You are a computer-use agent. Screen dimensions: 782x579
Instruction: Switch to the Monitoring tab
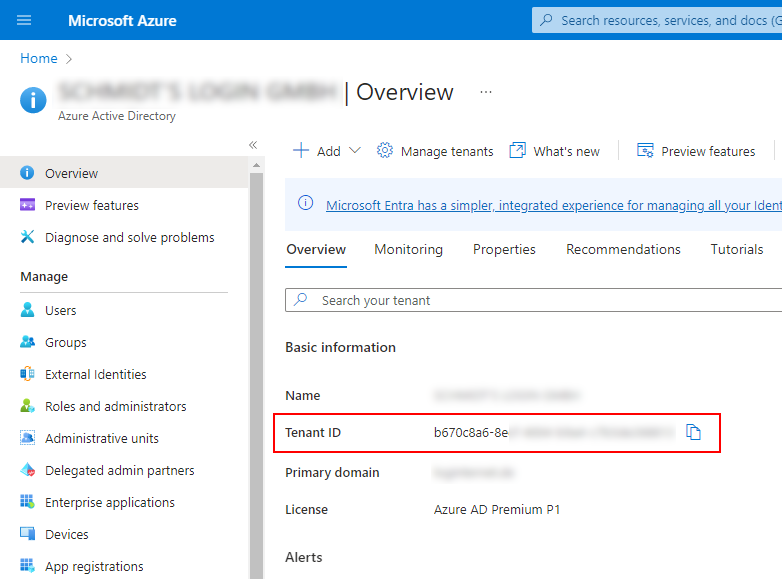pos(408,249)
